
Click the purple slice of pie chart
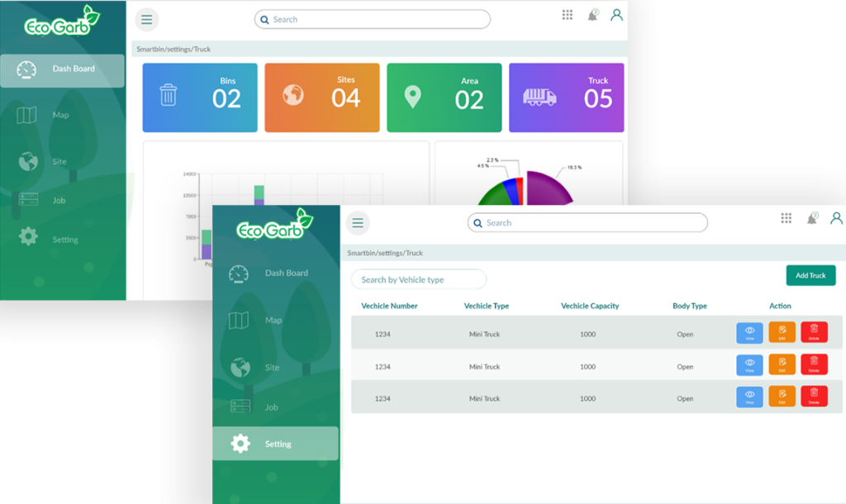(x=547, y=188)
